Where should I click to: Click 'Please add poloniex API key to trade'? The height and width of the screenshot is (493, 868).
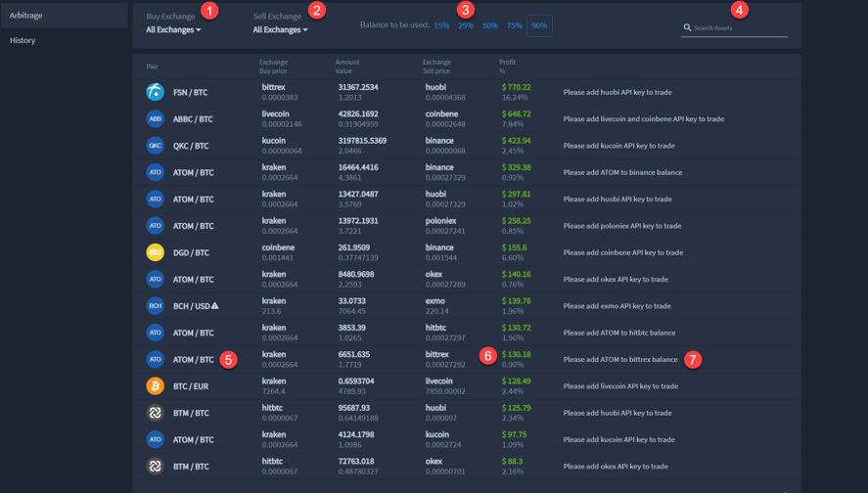click(622, 226)
